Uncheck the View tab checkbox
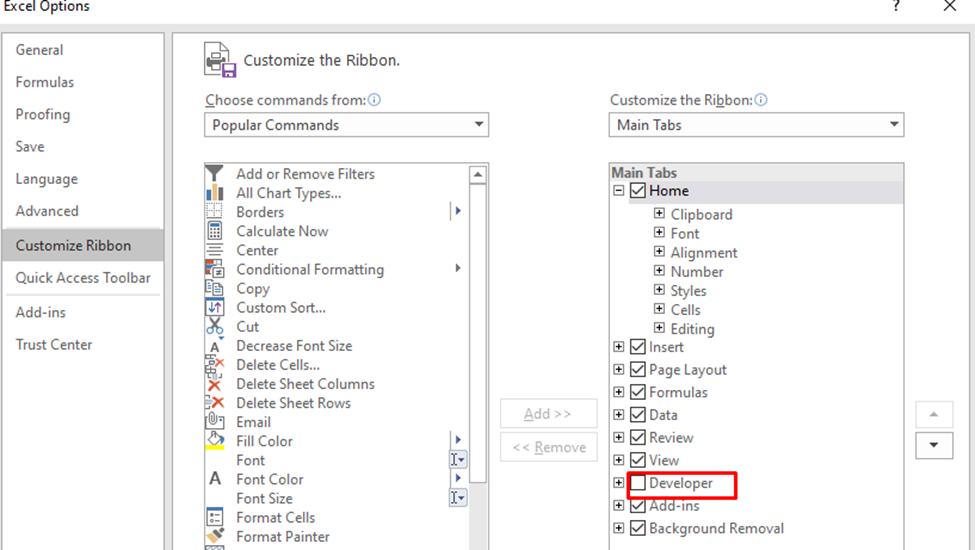 pyautogui.click(x=638, y=460)
